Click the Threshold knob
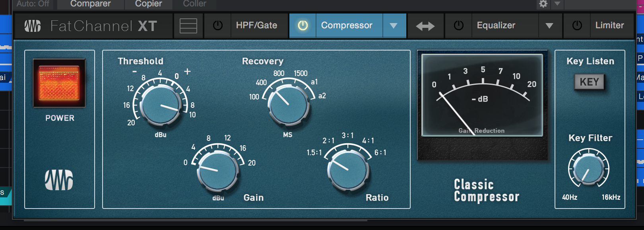The height and width of the screenshot is (230, 644). click(x=160, y=104)
